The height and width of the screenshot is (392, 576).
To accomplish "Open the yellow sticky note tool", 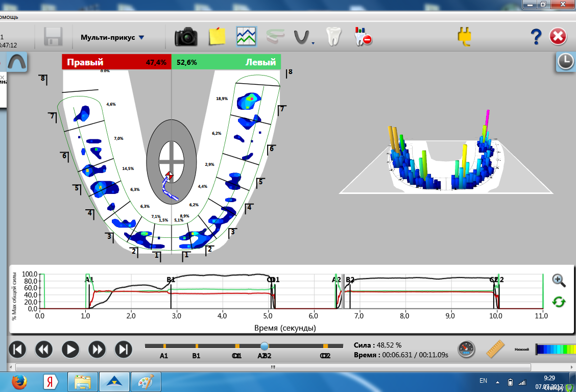I will pyautogui.click(x=217, y=37).
